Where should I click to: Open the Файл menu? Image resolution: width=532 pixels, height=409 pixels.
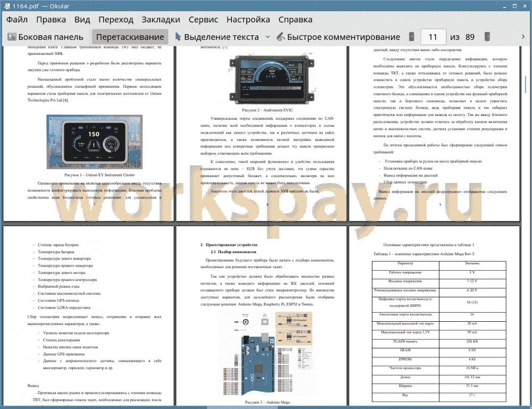click(x=17, y=20)
